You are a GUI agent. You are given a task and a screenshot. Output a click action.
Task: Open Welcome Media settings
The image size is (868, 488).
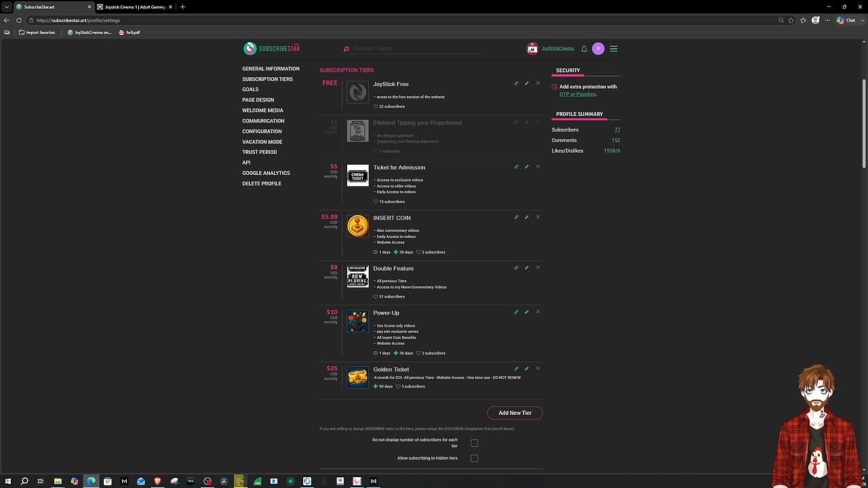coord(262,110)
